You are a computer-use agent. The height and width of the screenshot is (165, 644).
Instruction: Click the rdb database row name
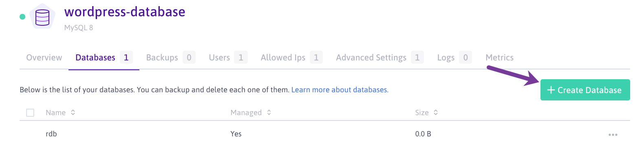(51, 134)
